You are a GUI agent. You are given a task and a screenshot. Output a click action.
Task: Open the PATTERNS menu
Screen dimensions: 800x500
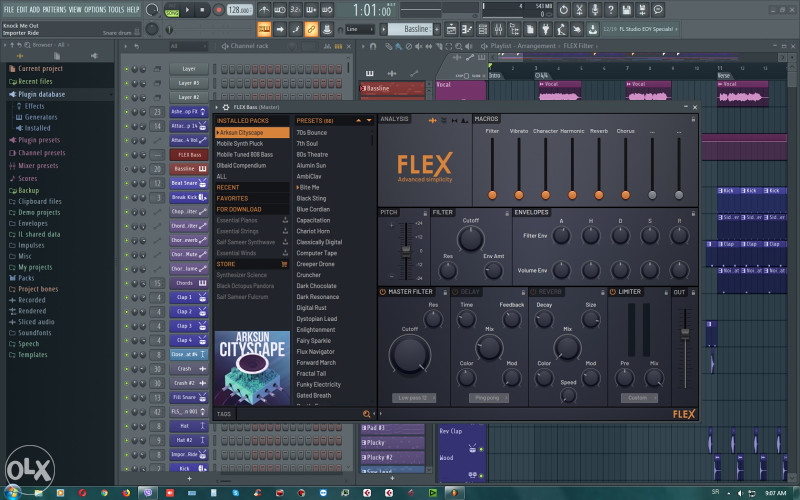54,9
